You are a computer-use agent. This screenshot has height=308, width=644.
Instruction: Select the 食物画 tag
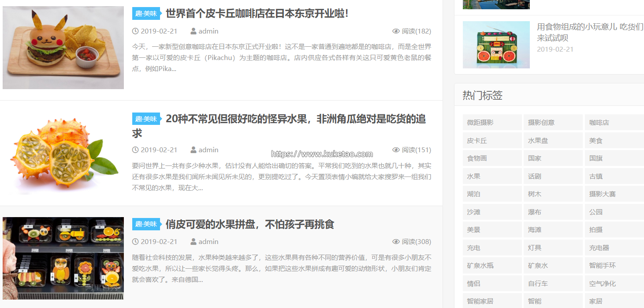492,158
